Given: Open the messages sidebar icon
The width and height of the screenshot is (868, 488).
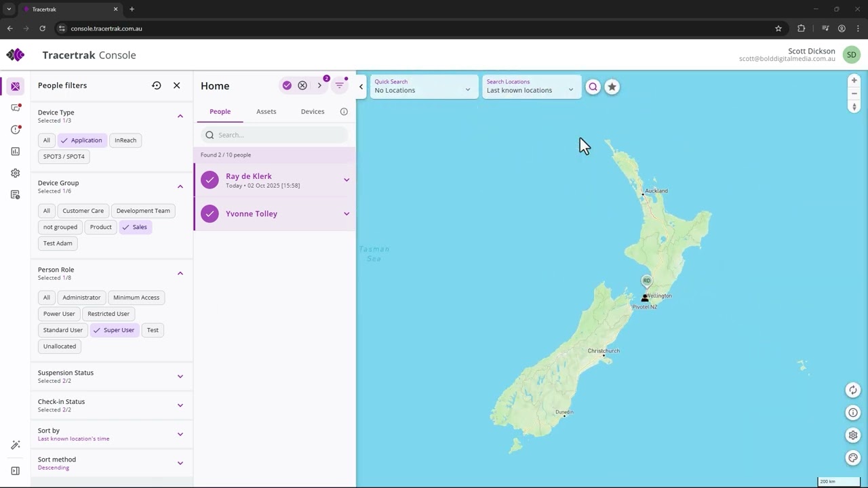Looking at the screenshot, I should 15,108.
